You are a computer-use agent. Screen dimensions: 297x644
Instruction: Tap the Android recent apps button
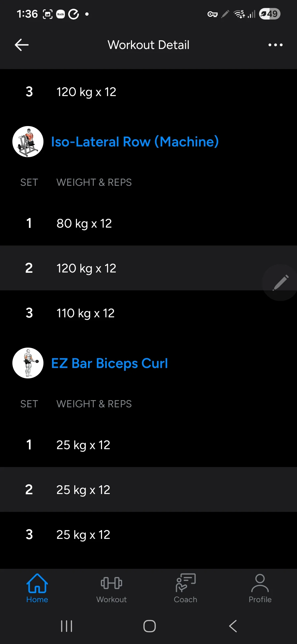(67, 626)
